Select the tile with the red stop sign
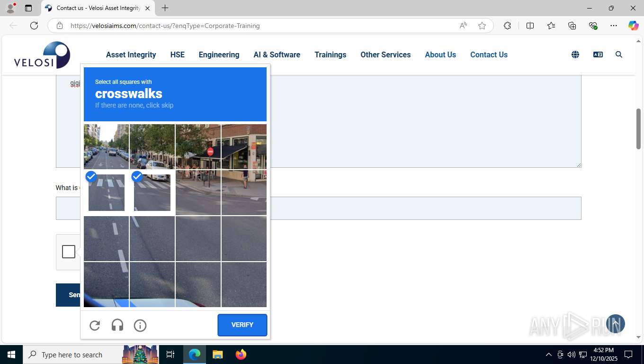This screenshot has width=644, height=364. (198, 146)
